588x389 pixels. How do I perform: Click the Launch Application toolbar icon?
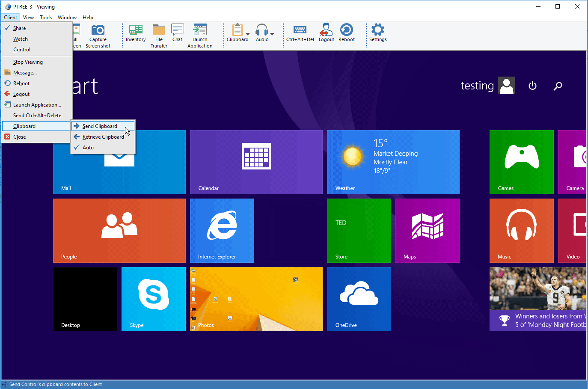pos(200,35)
